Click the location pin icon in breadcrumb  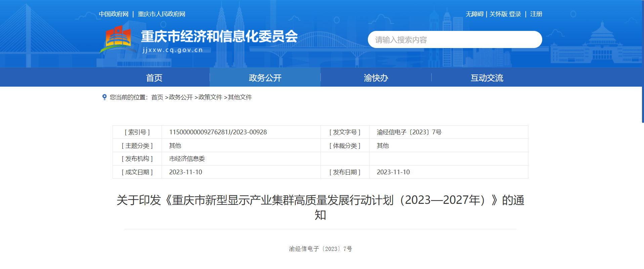click(104, 97)
